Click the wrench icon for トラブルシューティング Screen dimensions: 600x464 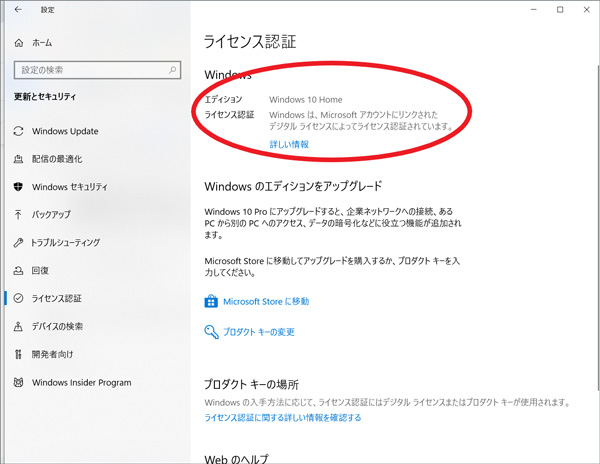(x=18, y=243)
